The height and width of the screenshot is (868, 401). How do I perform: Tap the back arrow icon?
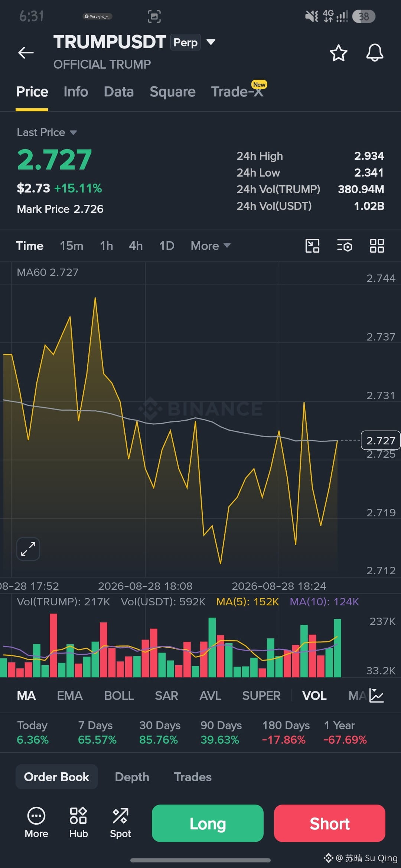pos(26,53)
